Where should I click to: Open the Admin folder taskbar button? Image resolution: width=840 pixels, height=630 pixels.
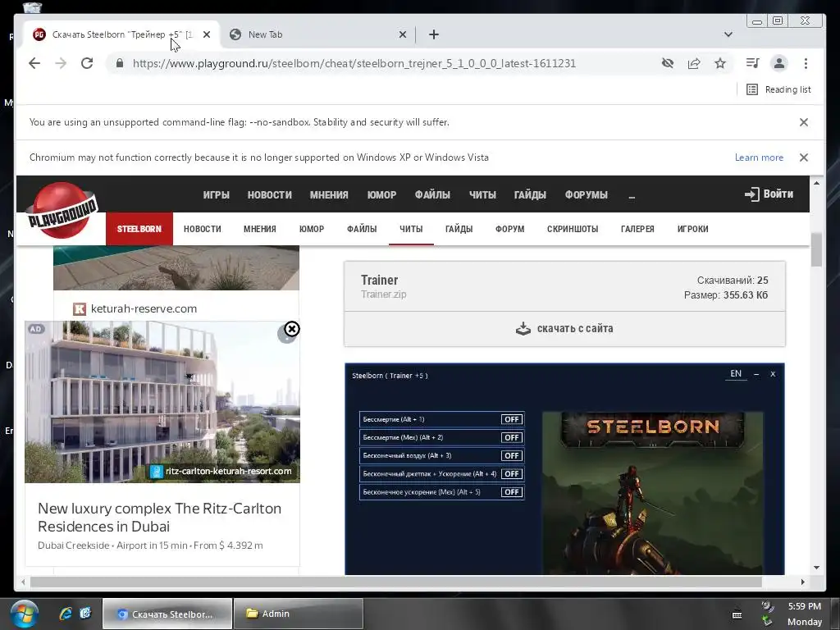[299, 614]
